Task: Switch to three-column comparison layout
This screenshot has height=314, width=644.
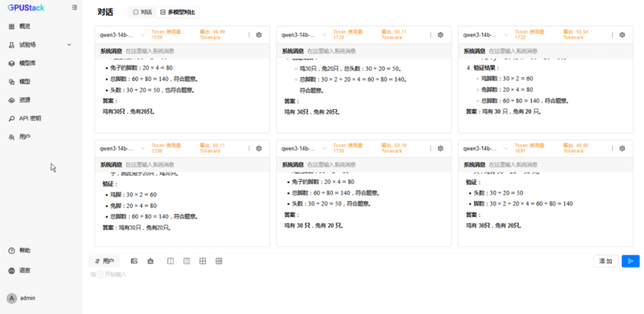Action: [187, 261]
